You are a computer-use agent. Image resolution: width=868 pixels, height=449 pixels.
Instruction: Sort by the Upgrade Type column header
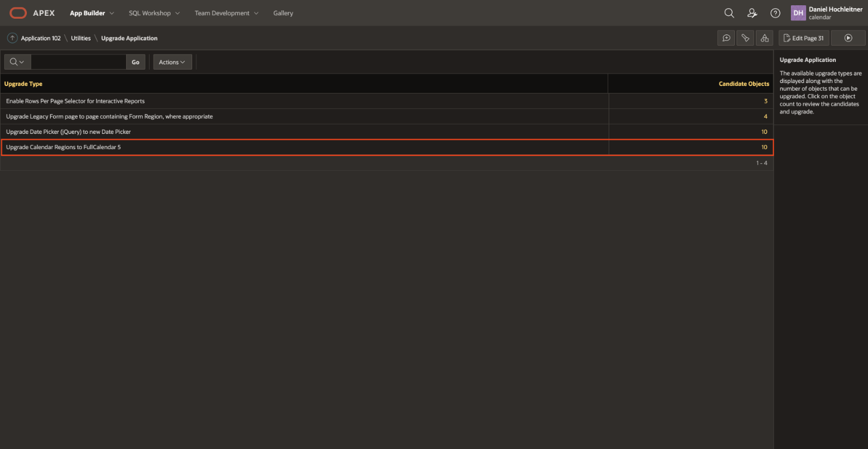pos(23,84)
